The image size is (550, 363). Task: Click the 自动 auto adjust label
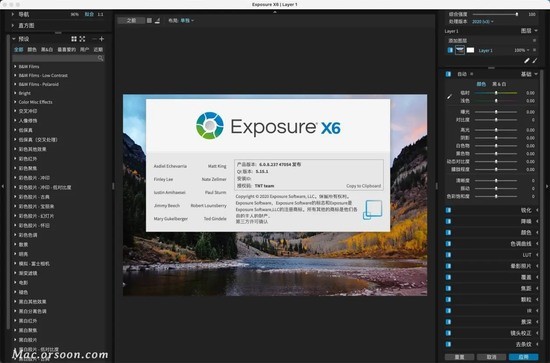coord(462,74)
